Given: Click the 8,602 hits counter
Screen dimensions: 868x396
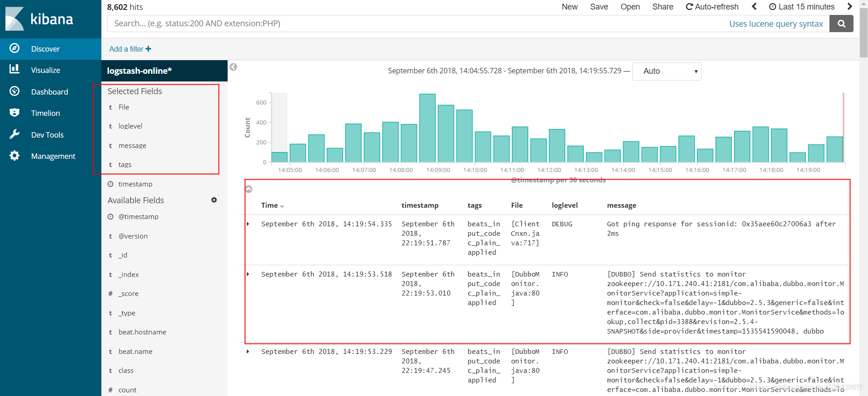Looking at the screenshot, I should 125,7.
